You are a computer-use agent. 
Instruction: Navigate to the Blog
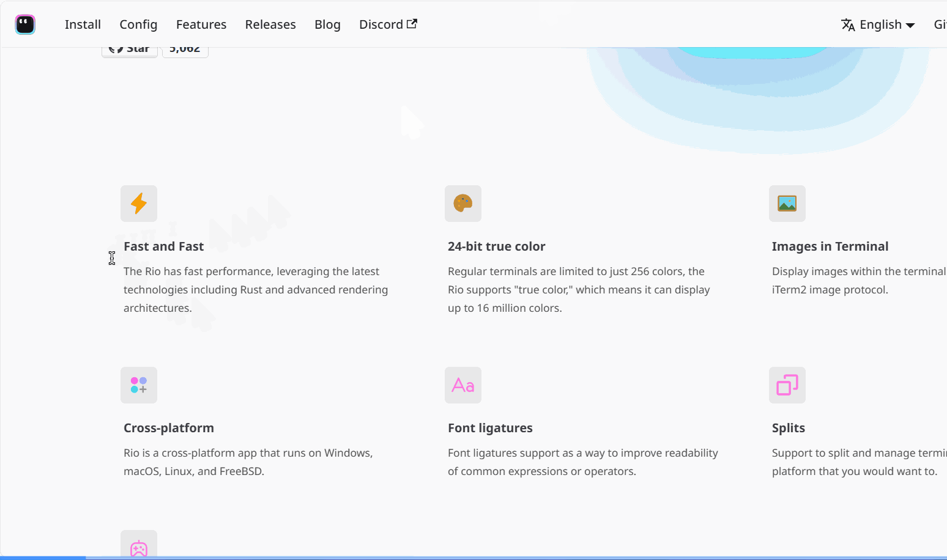click(327, 24)
